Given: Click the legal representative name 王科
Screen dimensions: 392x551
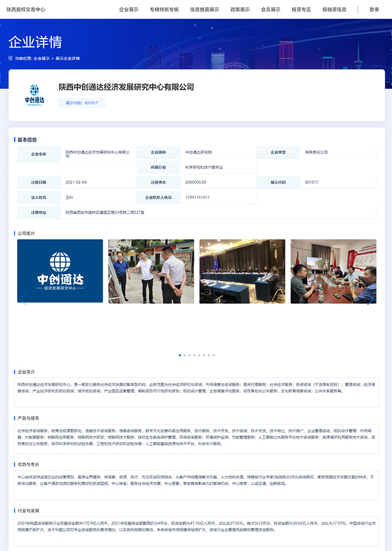Looking at the screenshot, I should pos(69,197).
